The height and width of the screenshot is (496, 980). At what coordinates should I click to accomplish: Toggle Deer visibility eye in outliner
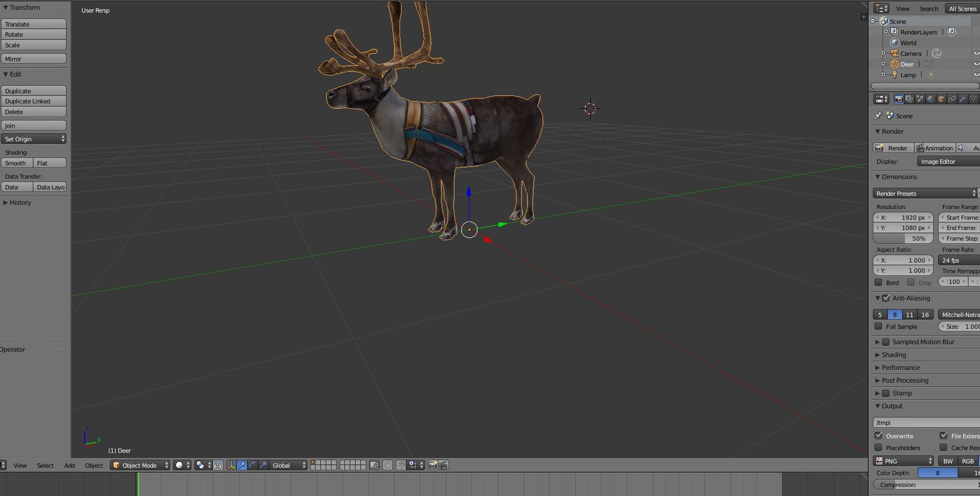pyautogui.click(x=976, y=64)
